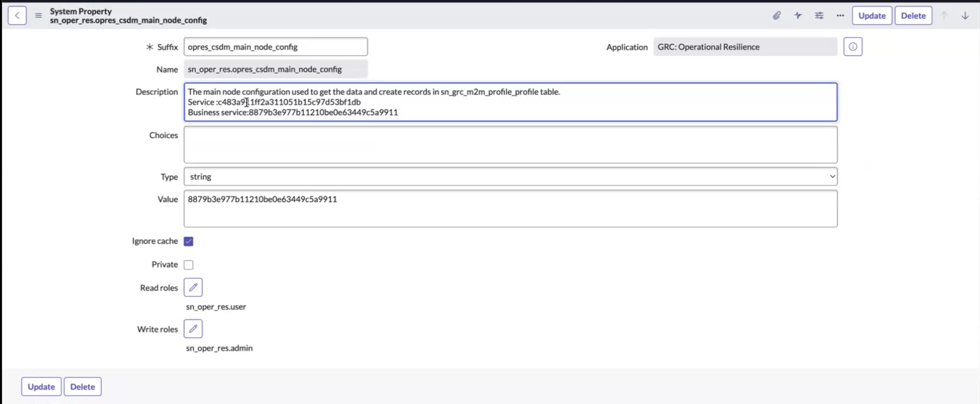The height and width of the screenshot is (404, 980).
Task: Uncheck the Ignore cache checkbox
Action: (189, 241)
